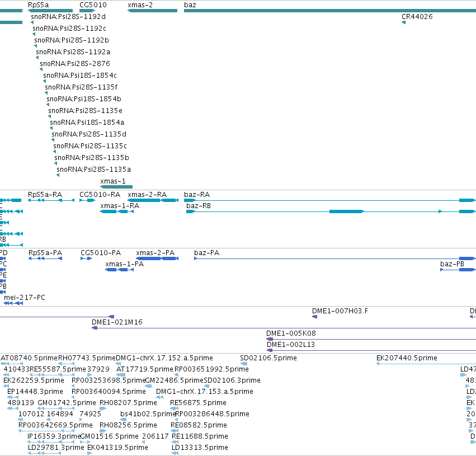The width and height of the screenshot is (476, 456).
Task: Click DMG1-chrX.17.152.a.5prime label
Action: tap(164, 358)
